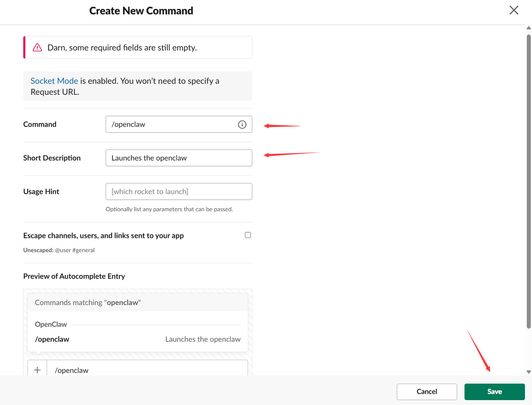Click the preview message box with /openclaw
This screenshot has height=405, width=532.
[147, 370]
